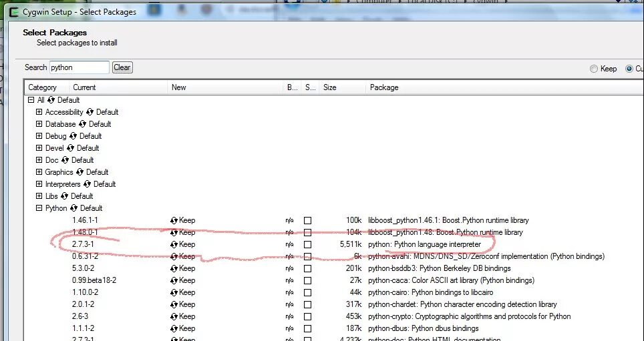Cycle the action icon for Python category
Viewport: 644px width, 341px height.
click(x=73, y=208)
